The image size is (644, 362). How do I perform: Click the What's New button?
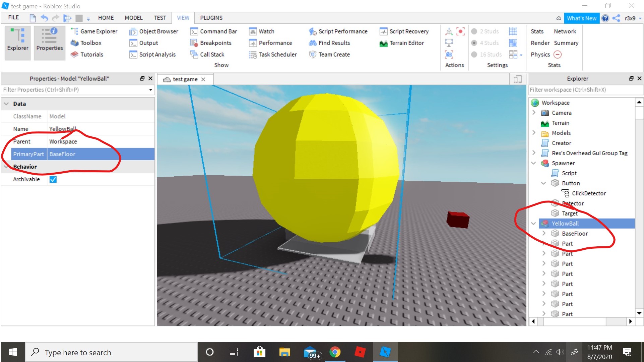582,18
